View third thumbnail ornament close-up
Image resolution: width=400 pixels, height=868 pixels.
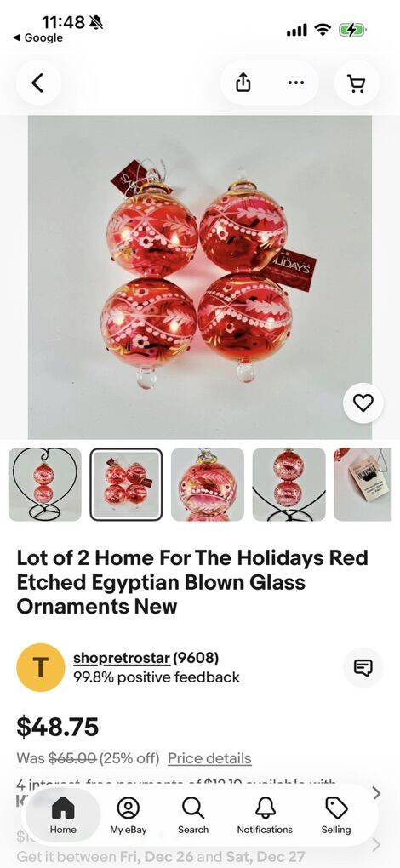point(208,484)
